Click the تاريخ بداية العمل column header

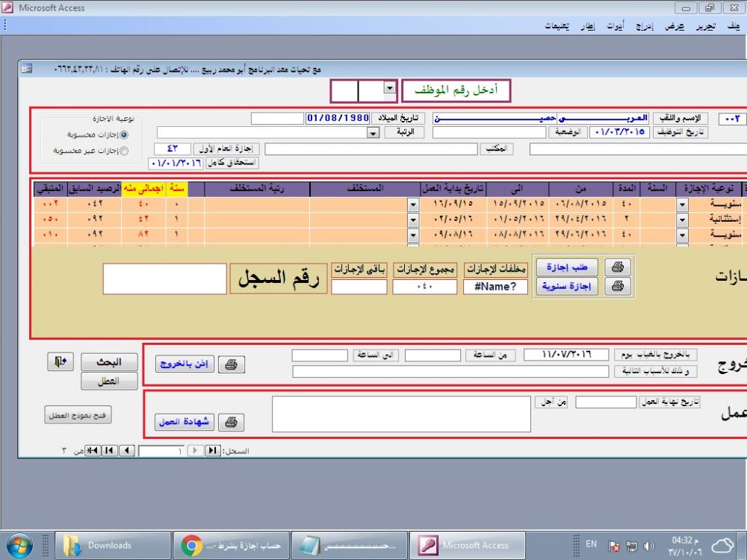pyautogui.click(x=453, y=189)
